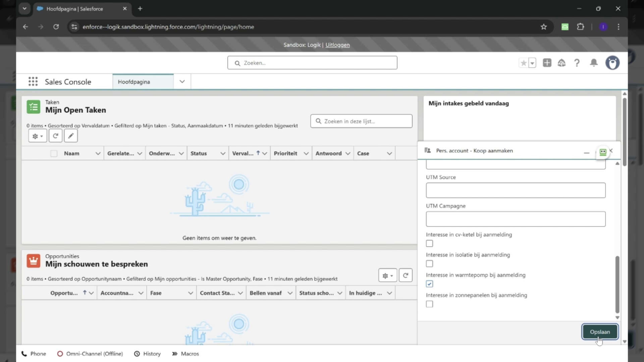The width and height of the screenshot is (644, 362).
Task: Open the user avatar profile menu
Action: click(612, 63)
